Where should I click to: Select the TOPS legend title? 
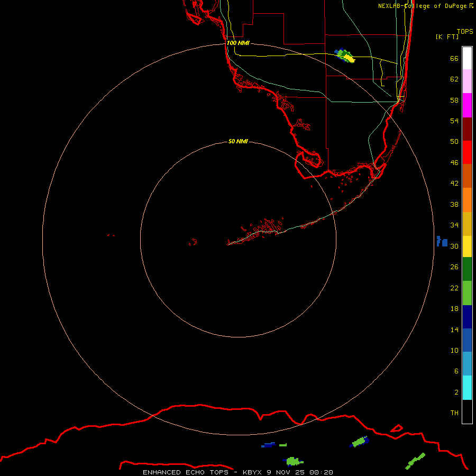465,31
